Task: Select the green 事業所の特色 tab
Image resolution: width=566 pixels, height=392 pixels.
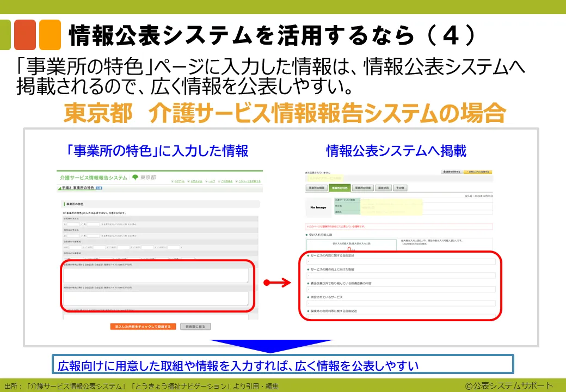Action: [x=340, y=188]
